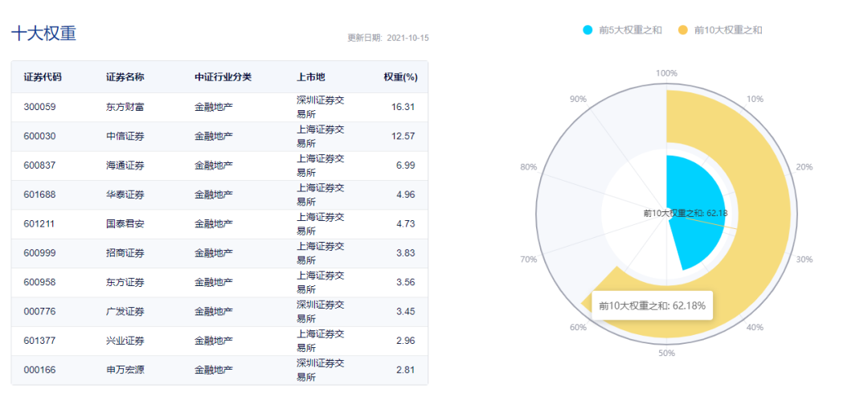Click the weight value 3.56
Image resolution: width=868 pixels, height=405 pixels.
(406, 282)
